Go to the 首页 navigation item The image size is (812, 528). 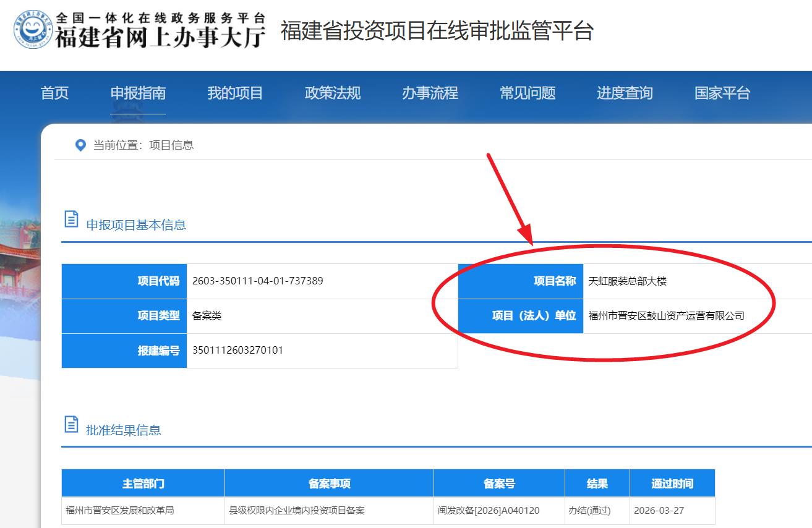click(x=54, y=93)
